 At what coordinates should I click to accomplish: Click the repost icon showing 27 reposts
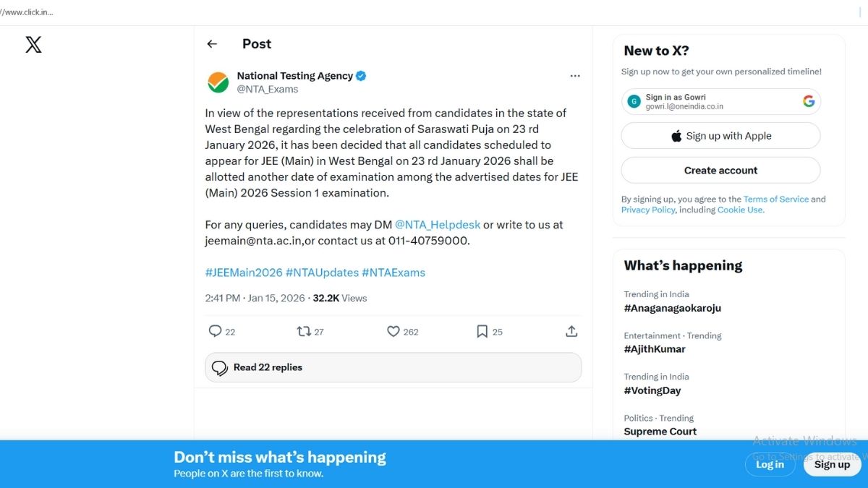(x=305, y=330)
